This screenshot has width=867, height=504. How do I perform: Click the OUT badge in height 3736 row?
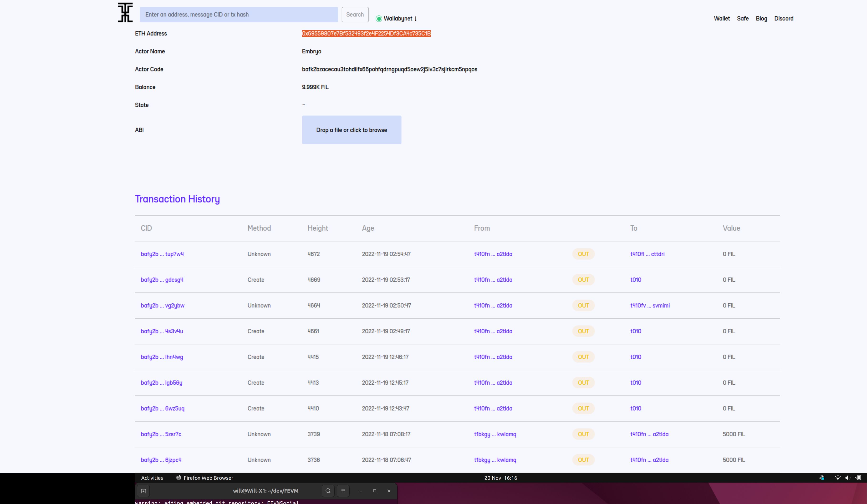[x=583, y=460]
